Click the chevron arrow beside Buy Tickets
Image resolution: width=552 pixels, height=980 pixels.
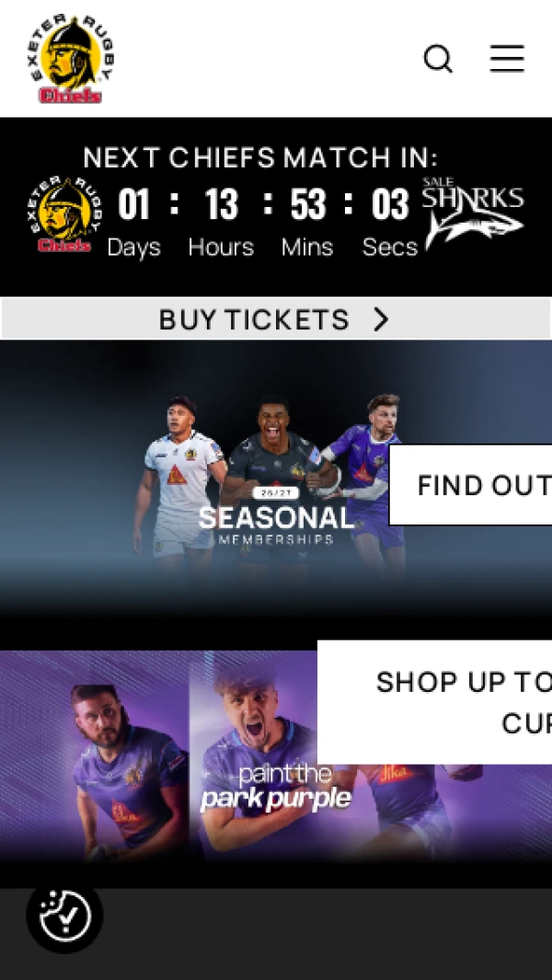click(381, 319)
